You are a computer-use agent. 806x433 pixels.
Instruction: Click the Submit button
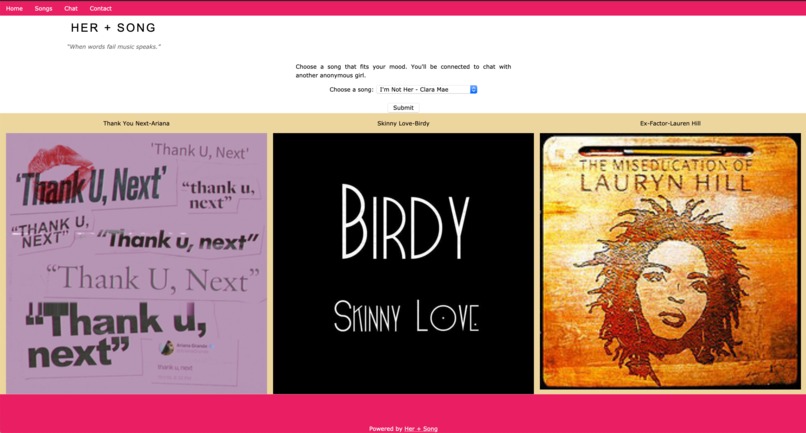[x=403, y=107]
